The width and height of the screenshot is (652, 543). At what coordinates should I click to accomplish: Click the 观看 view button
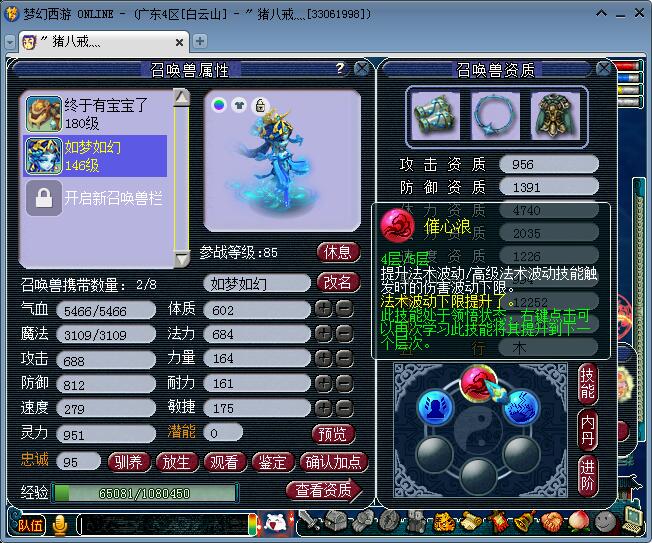coord(225,462)
